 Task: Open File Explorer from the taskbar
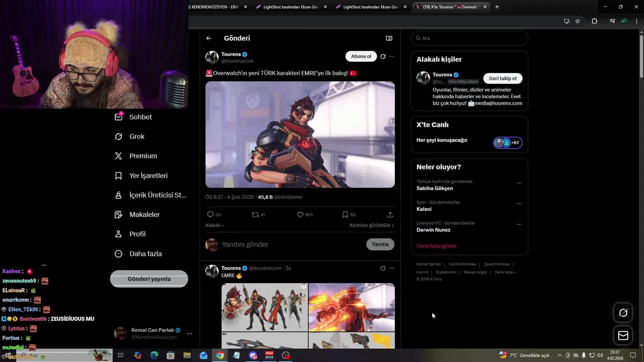coord(187,355)
